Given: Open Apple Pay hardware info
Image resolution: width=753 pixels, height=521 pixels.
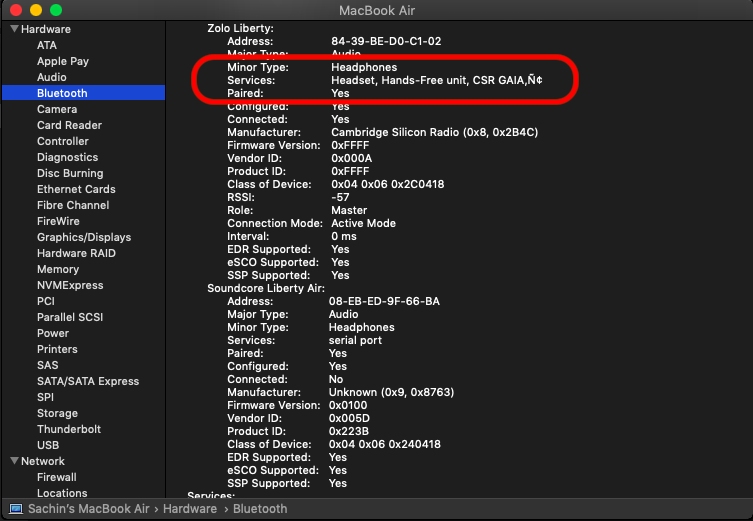Looking at the screenshot, I should click(63, 61).
